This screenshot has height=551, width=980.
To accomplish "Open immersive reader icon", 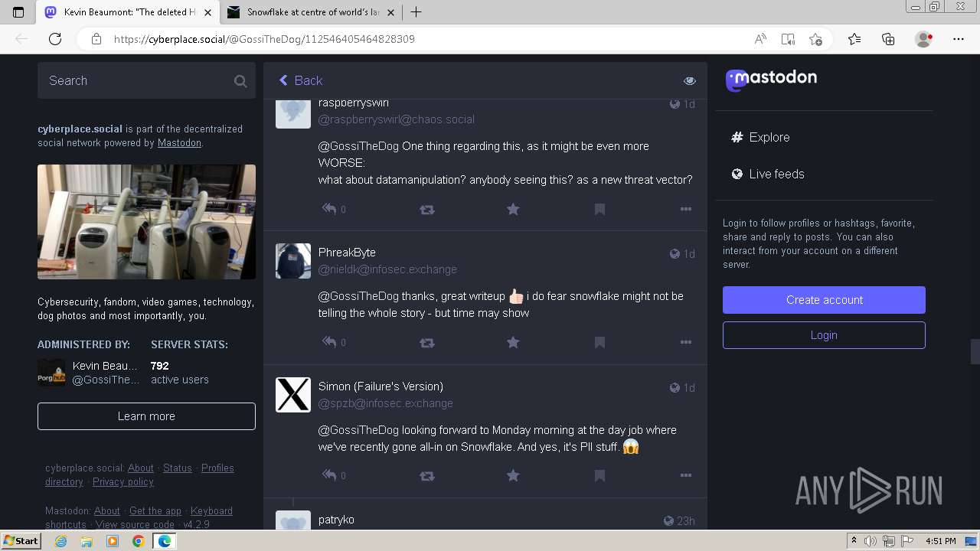I will point(788,39).
